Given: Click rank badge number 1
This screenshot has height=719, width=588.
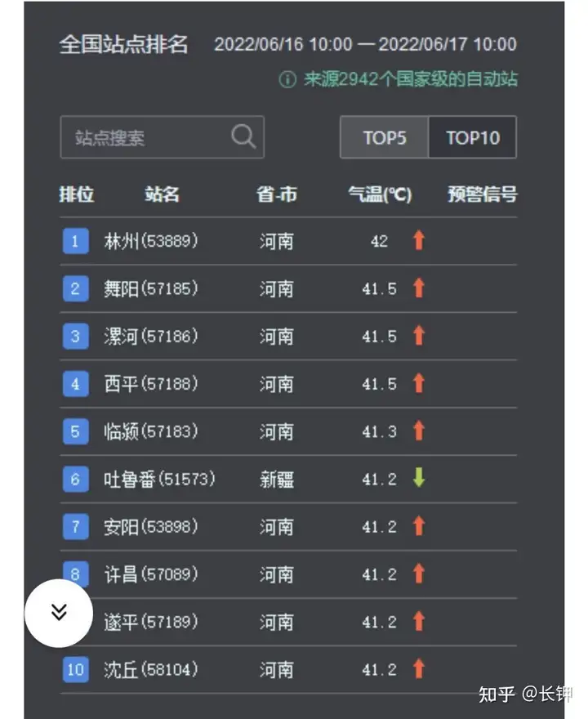Looking at the screenshot, I should pyautogui.click(x=76, y=241).
